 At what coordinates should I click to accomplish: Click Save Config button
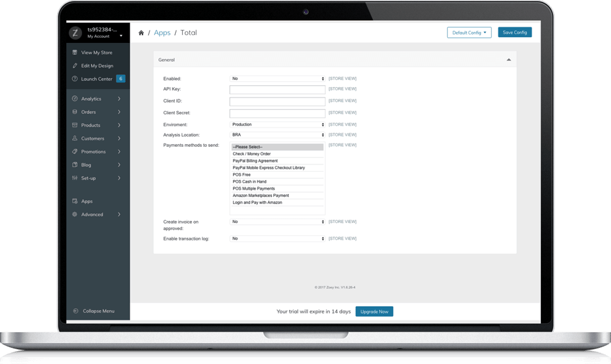(x=515, y=32)
